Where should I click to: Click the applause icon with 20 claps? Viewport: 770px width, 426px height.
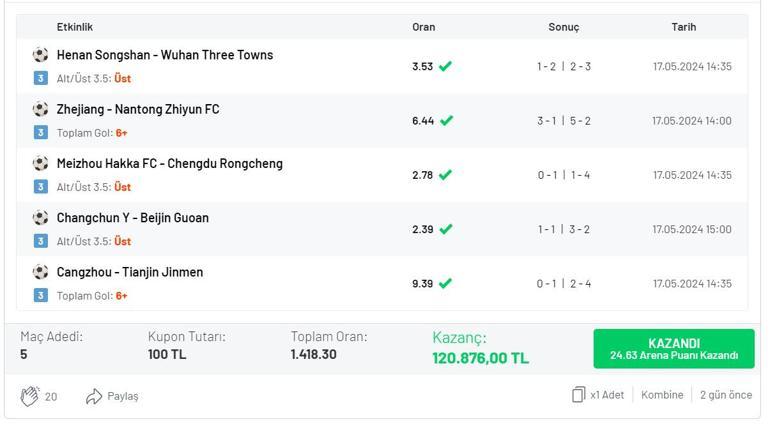[30, 396]
